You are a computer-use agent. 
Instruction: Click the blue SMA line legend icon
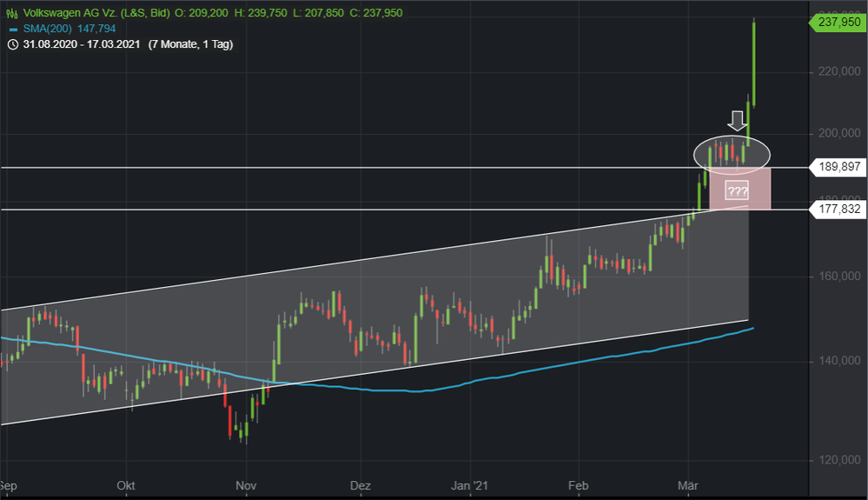pos(13,29)
